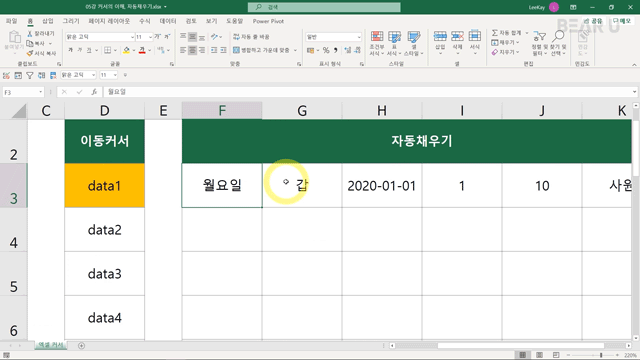640x360 pixels.
Task: Open Find & Select (찾기 및 선택)
Action: click(558, 43)
